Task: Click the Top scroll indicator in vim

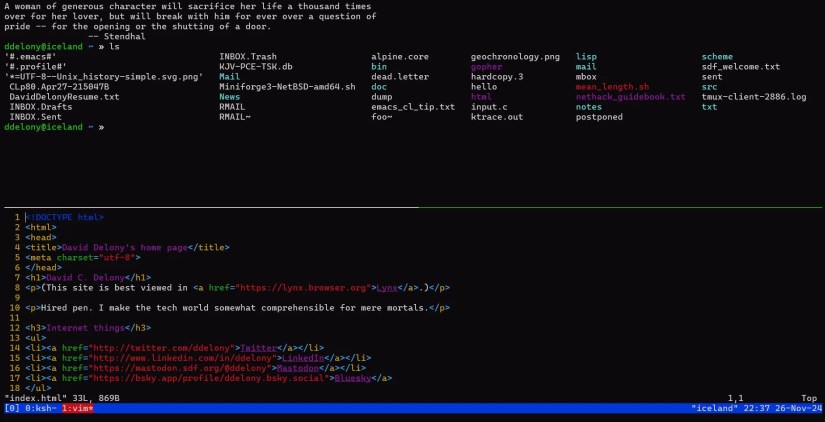Action: coord(809,398)
